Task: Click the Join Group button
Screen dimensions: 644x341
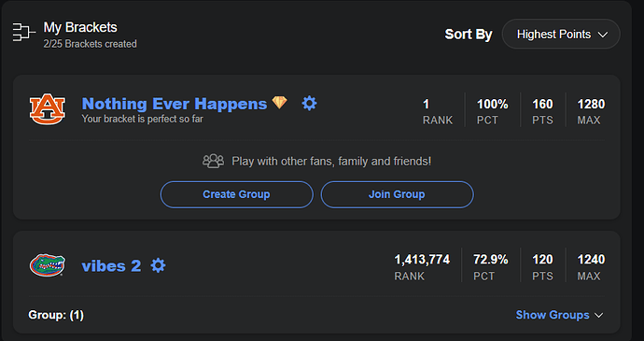Action: pos(398,194)
